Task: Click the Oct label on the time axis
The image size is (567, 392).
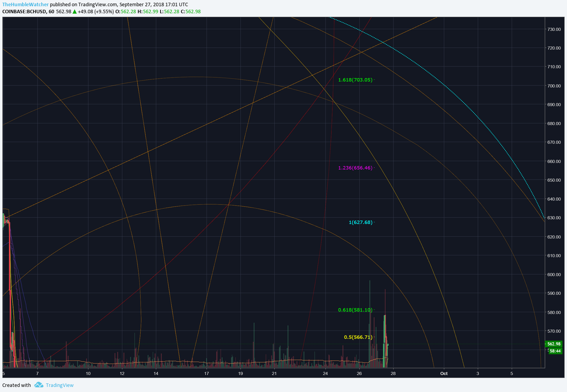Action: coord(444,374)
